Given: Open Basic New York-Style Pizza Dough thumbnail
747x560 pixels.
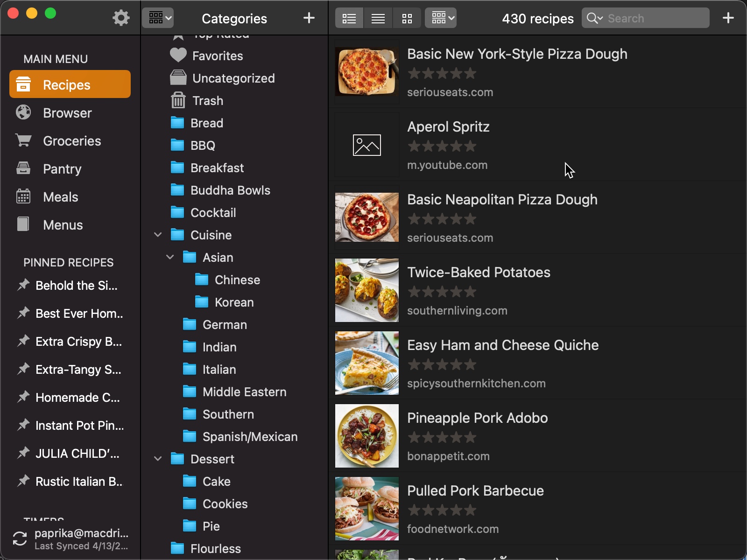Looking at the screenshot, I should [367, 71].
